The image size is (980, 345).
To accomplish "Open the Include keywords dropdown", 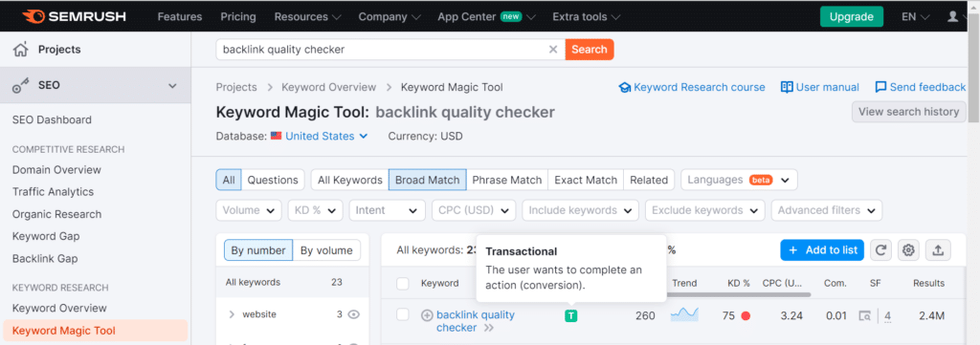I will [x=581, y=210].
